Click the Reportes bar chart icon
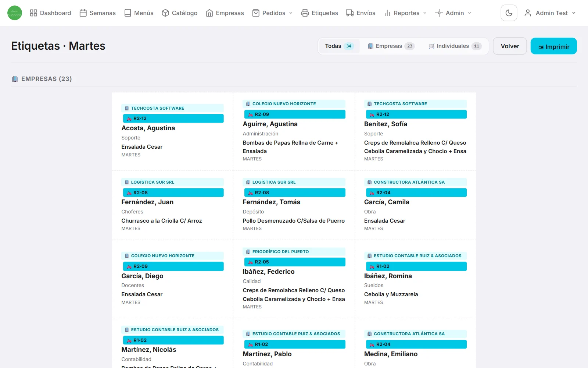The image size is (588, 368). pyautogui.click(x=387, y=13)
